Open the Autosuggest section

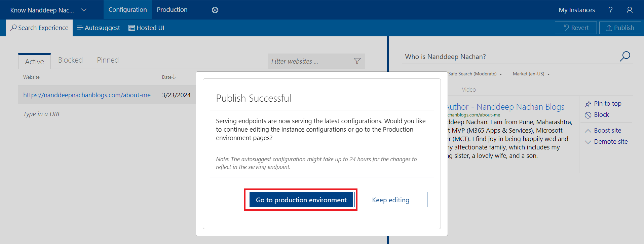98,28
